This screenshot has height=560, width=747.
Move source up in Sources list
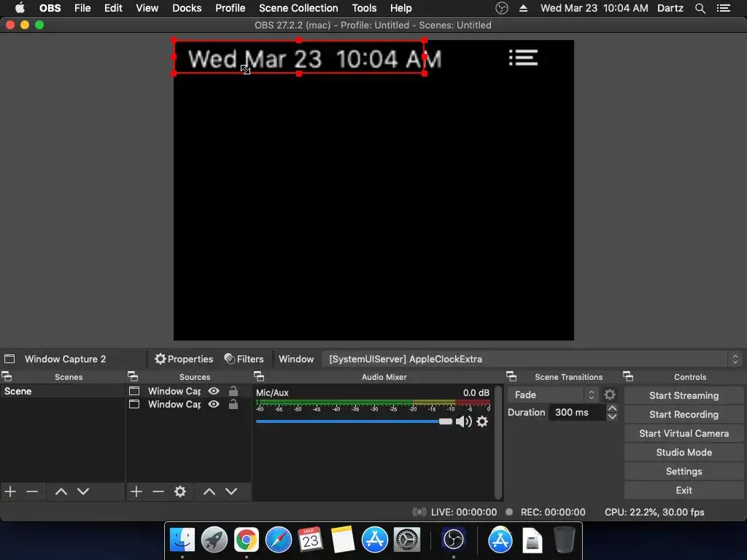click(x=209, y=491)
